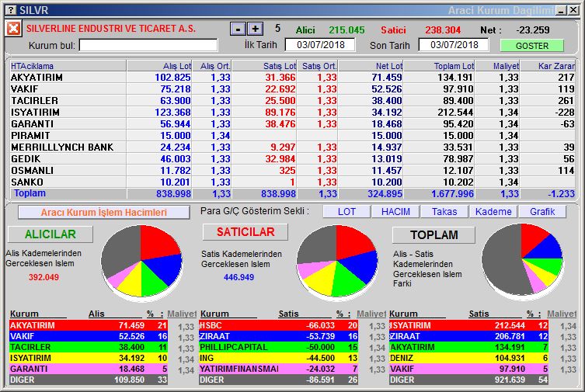Click blue ZIRAAT -53.739 seller row

click(x=278, y=336)
